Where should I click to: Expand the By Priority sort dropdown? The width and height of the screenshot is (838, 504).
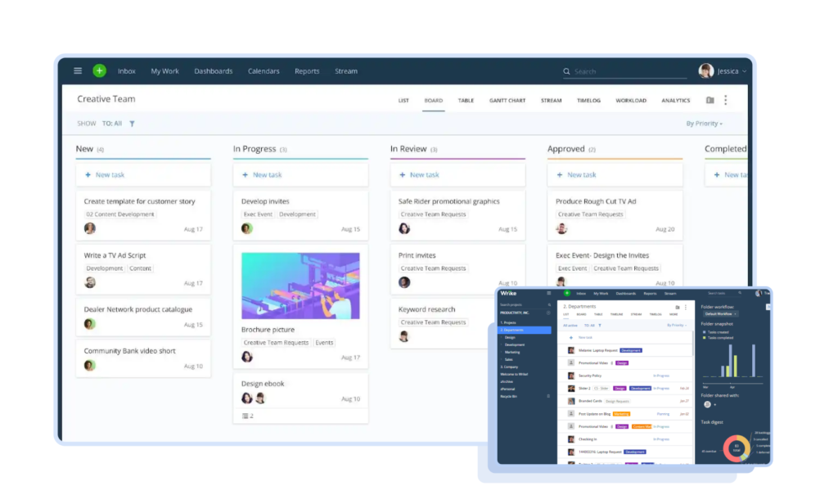(704, 124)
